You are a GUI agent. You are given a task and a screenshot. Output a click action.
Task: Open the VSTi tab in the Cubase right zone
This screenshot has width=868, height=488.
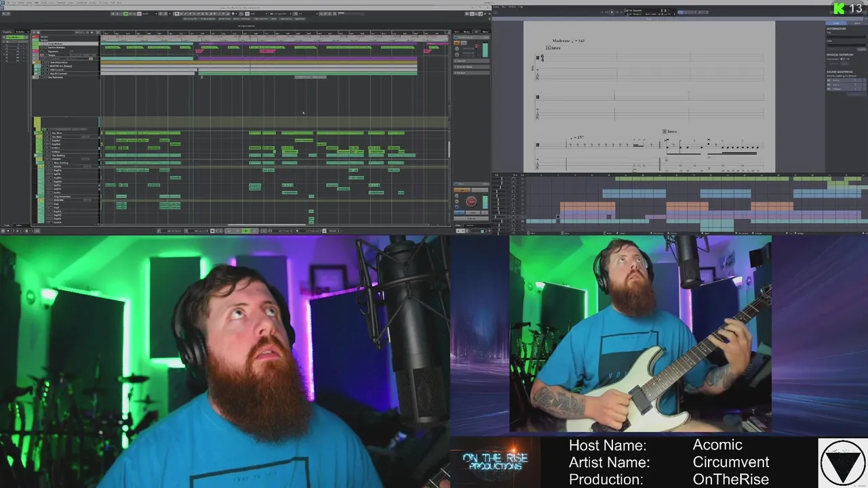(456, 32)
